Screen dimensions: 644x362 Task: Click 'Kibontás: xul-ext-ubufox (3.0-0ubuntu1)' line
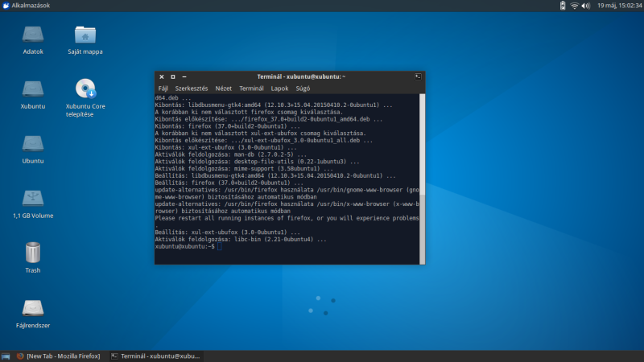225,147
